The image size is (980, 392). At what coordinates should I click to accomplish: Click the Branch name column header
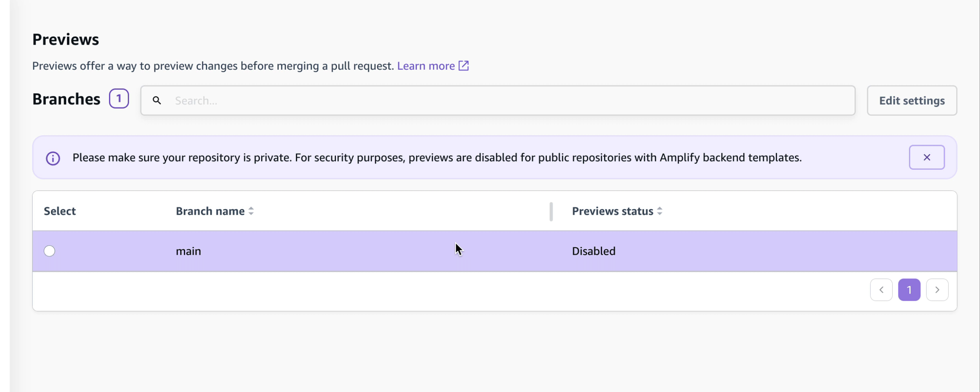click(210, 211)
